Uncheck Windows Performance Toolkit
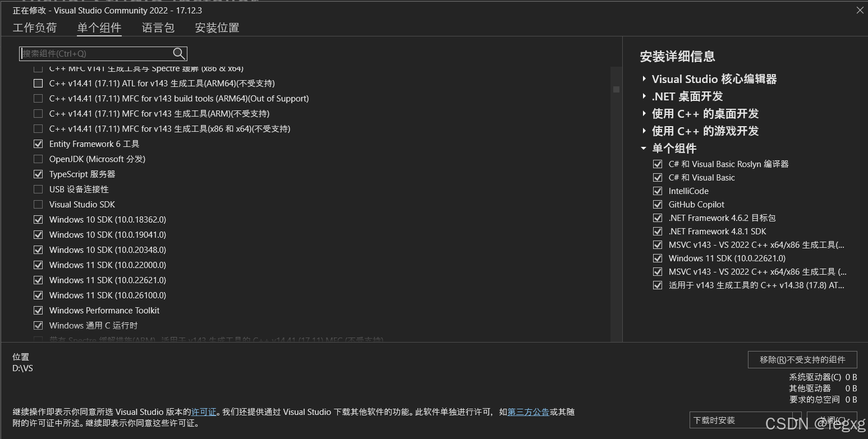The image size is (868, 439). click(38, 311)
